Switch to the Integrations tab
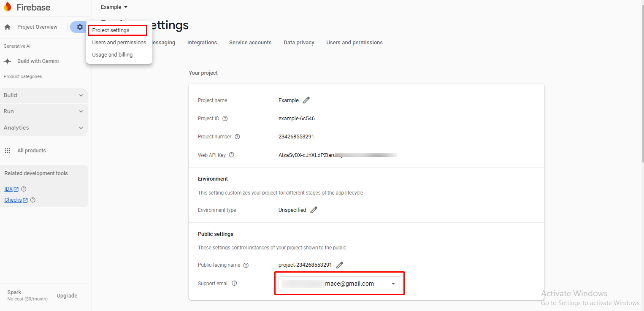 202,43
